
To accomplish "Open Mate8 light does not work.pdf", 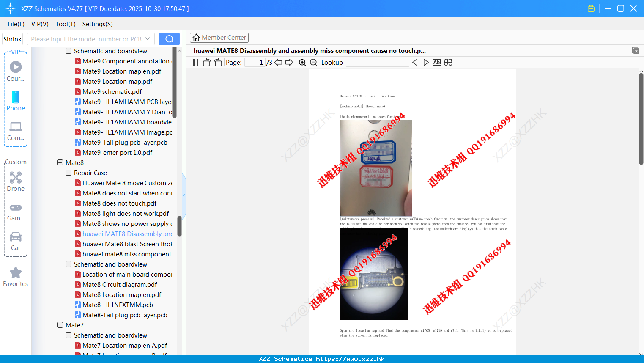I will click(x=122, y=213).
